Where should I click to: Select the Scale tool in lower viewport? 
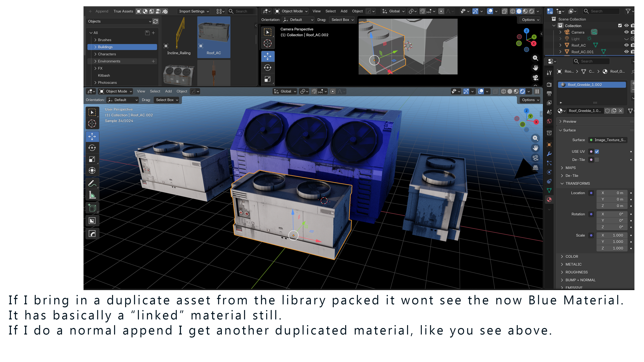(92, 159)
